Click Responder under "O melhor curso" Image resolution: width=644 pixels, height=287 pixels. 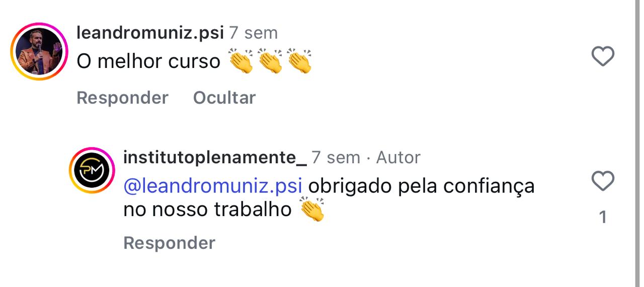coord(122,98)
